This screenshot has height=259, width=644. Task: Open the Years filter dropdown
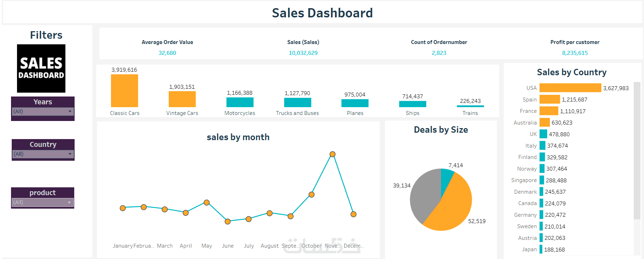(x=43, y=111)
